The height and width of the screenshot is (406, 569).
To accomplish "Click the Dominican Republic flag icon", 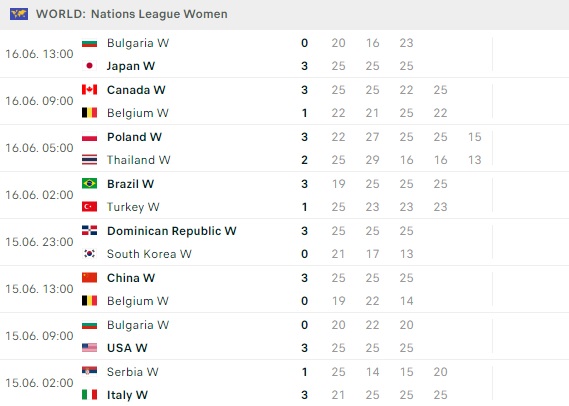I will click(x=89, y=231).
